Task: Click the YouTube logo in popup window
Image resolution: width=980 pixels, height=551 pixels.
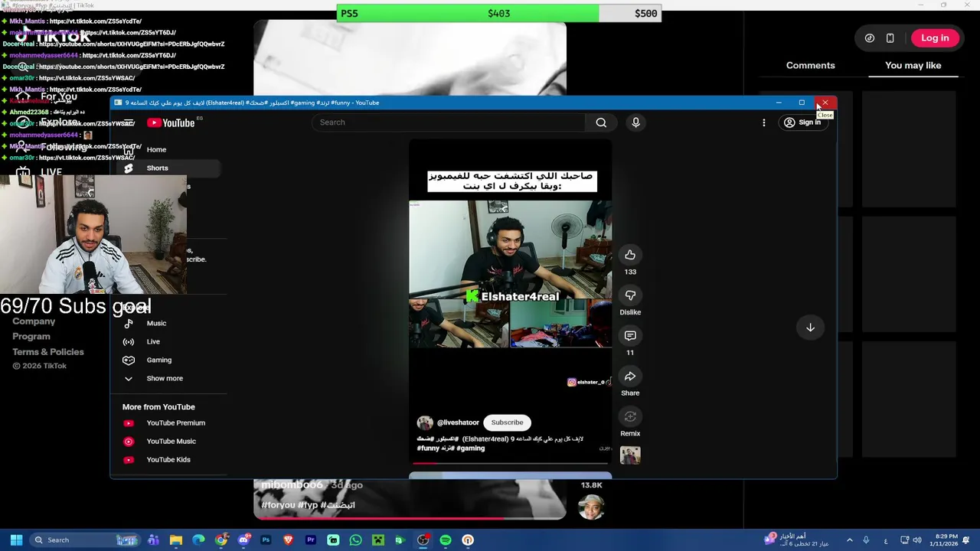Action: pyautogui.click(x=171, y=122)
